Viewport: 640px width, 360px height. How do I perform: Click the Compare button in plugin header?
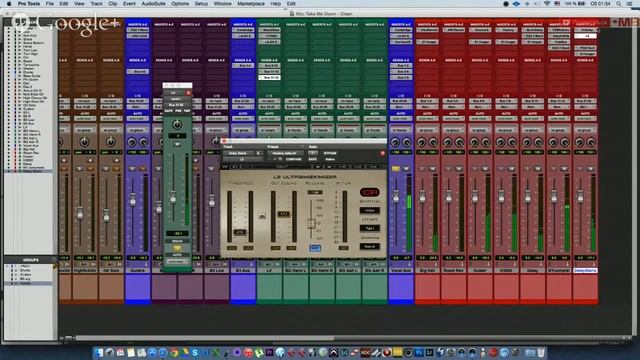coord(293,159)
